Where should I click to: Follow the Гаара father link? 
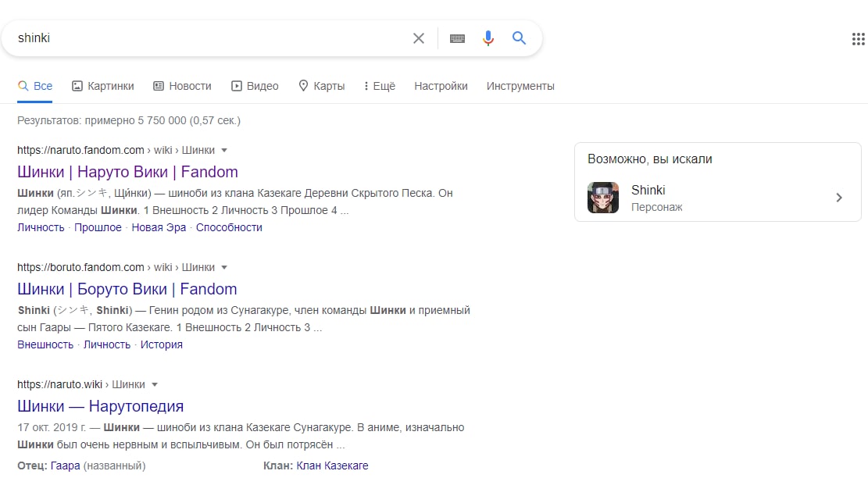pyautogui.click(x=66, y=466)
